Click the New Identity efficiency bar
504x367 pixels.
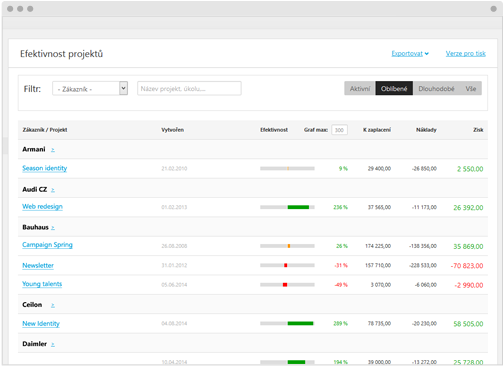pyautogui.click(x=287, y=323)
